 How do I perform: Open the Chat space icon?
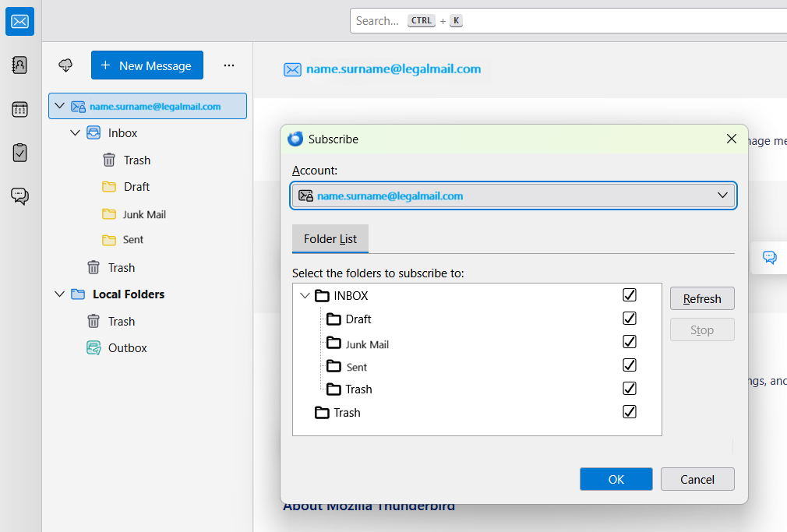point(20,196)
